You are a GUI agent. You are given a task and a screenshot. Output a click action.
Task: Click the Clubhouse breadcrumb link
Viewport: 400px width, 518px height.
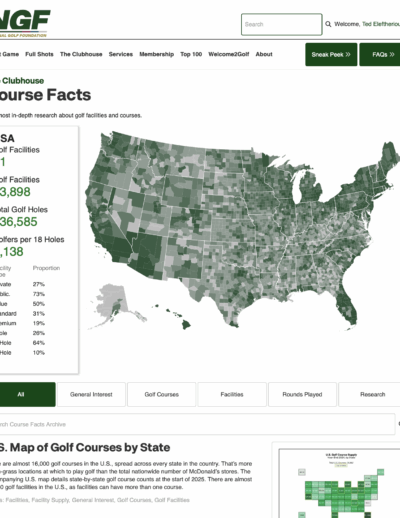pyautogui.click(x=22, y=81)
